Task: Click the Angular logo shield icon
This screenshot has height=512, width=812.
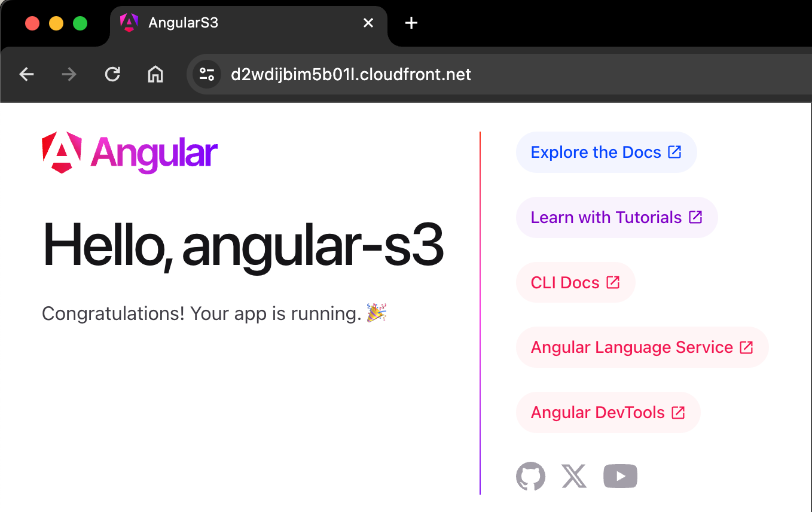Action: (62, 153)
